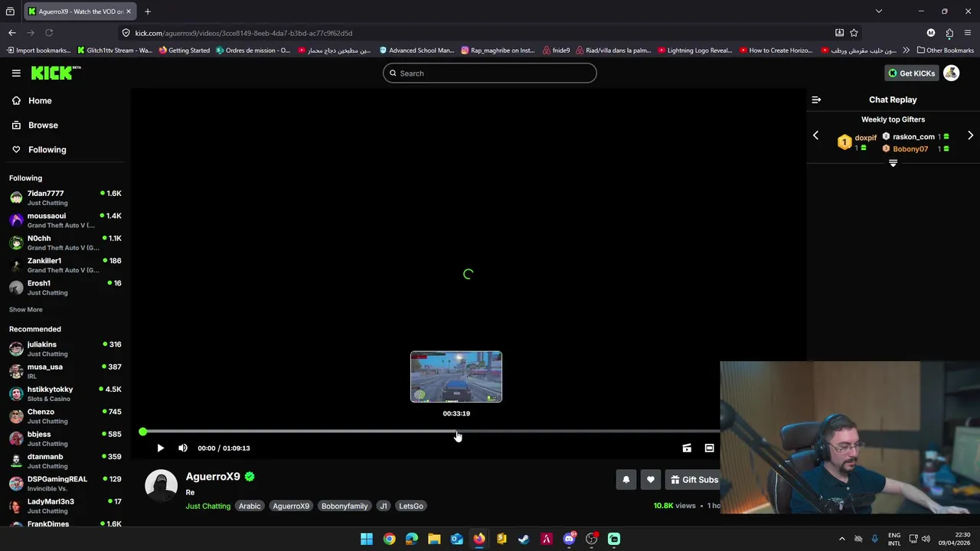
Task: Launch Chrome from the taskbar
Action: [x=389, y=539]
